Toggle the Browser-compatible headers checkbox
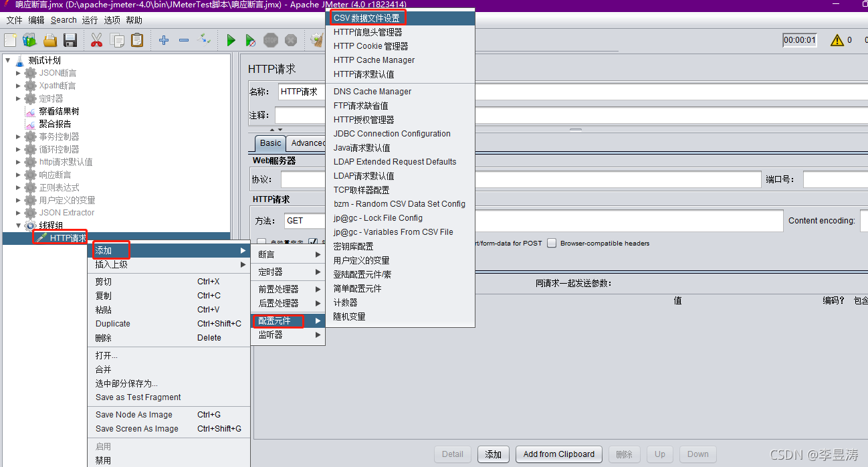868x467 pixels. pyautogui.click(x=552, y=243)
